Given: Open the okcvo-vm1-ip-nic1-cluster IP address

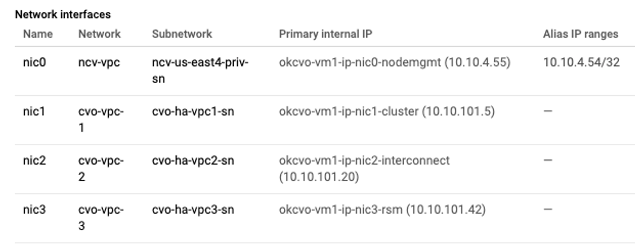Looking at the screenshot, I should tap(386, 111).
